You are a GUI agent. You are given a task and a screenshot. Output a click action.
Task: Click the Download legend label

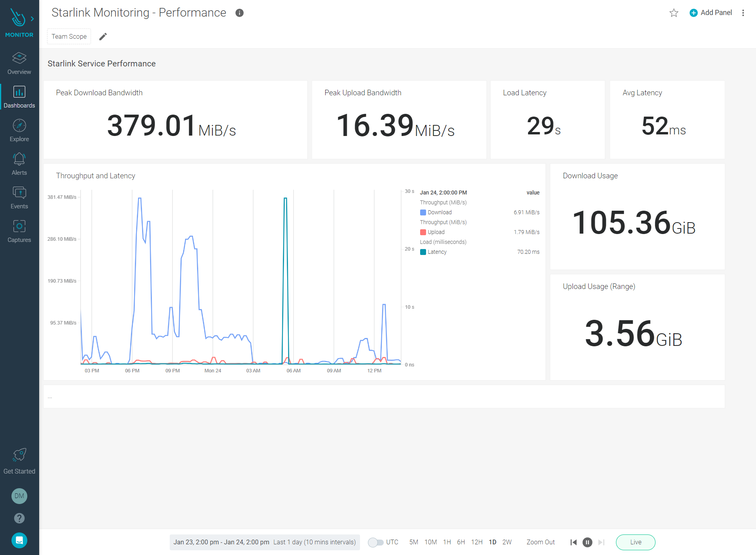[440, 212]
